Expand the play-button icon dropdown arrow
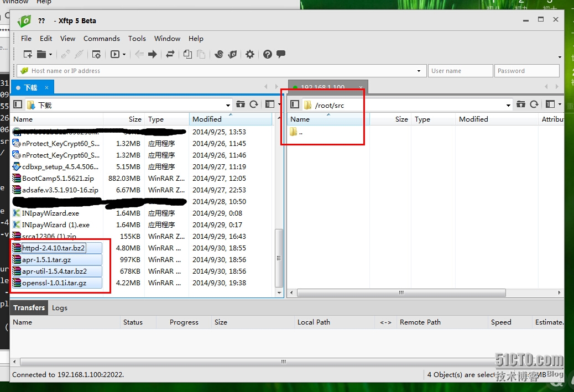The width and height of the screenshot is (574, 392). 124,55
